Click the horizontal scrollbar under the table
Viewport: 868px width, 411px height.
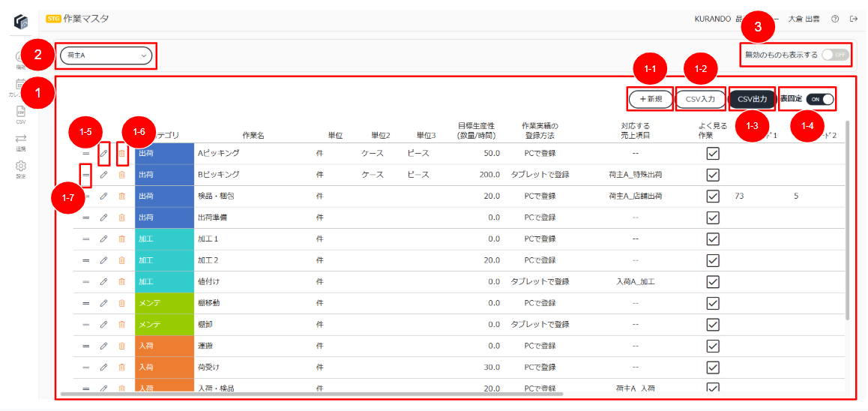pos(312,394)
